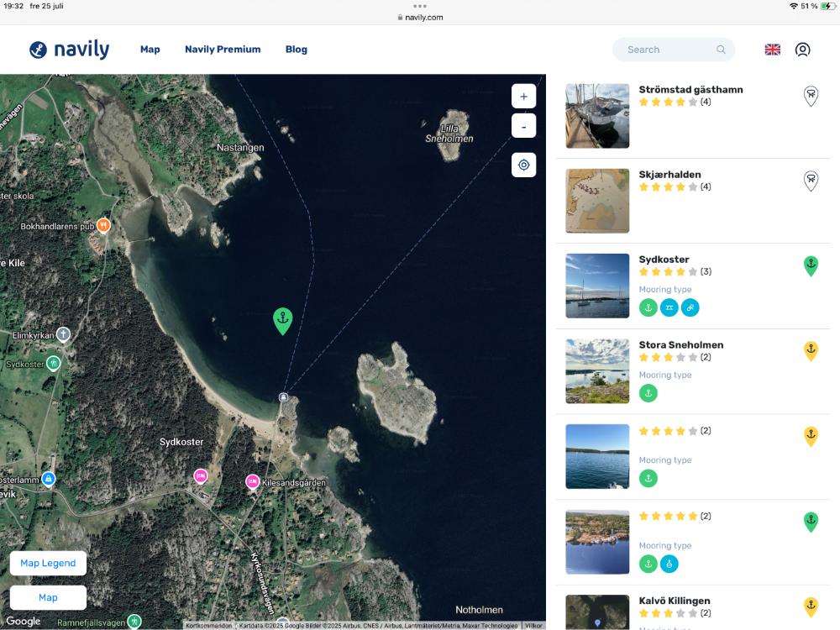Click the Search input field
The height and width of the screenshot is (630, 840).
click(674, 50)
